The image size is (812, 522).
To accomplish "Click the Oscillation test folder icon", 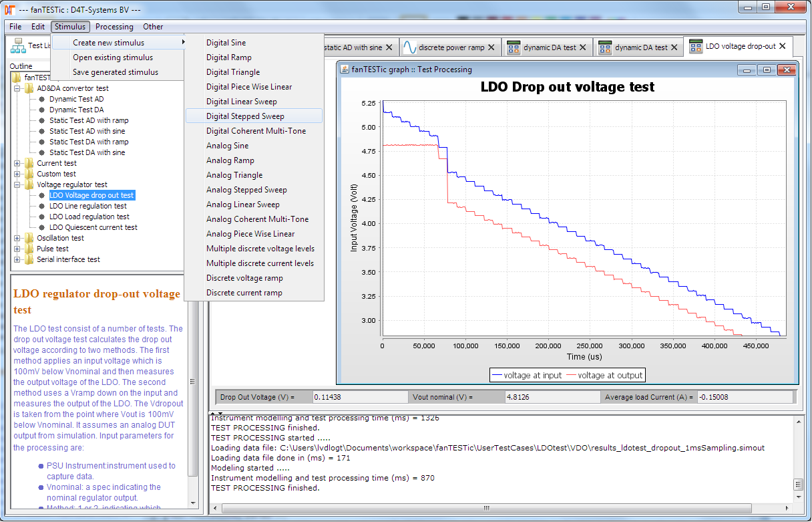I will [x=29, y=238].
